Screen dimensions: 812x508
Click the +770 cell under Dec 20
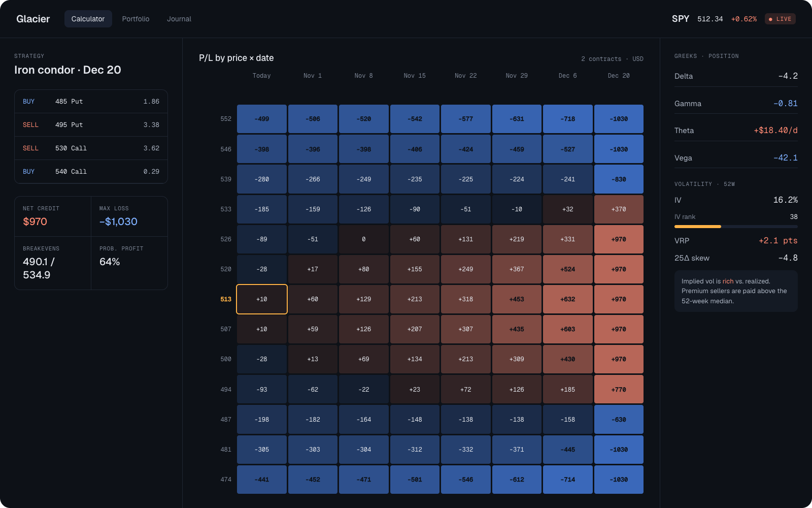[619, 390]
